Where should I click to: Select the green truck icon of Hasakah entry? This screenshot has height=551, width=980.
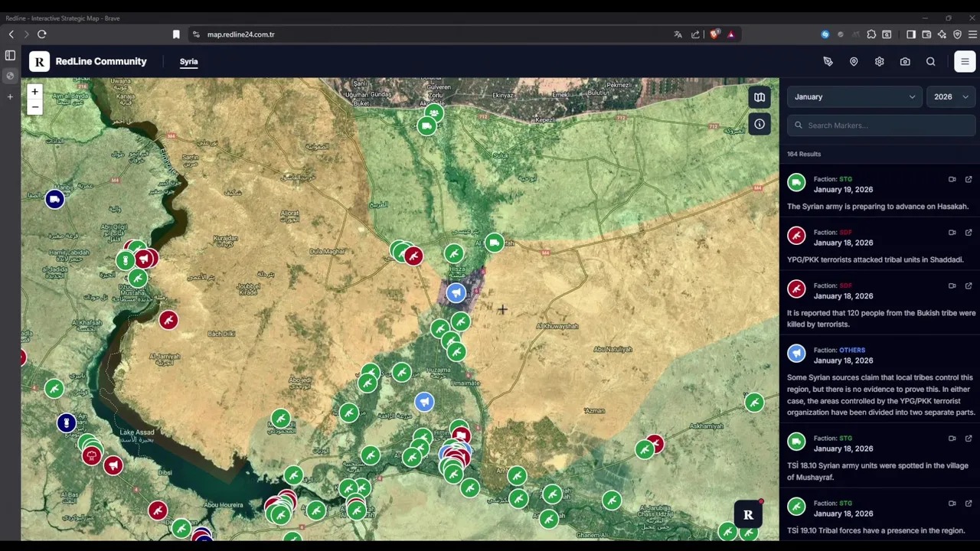[796, 183]
